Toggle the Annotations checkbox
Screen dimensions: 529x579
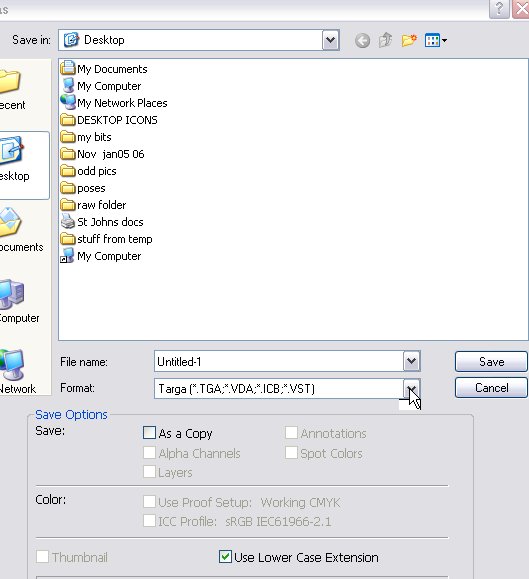[291, 433]
